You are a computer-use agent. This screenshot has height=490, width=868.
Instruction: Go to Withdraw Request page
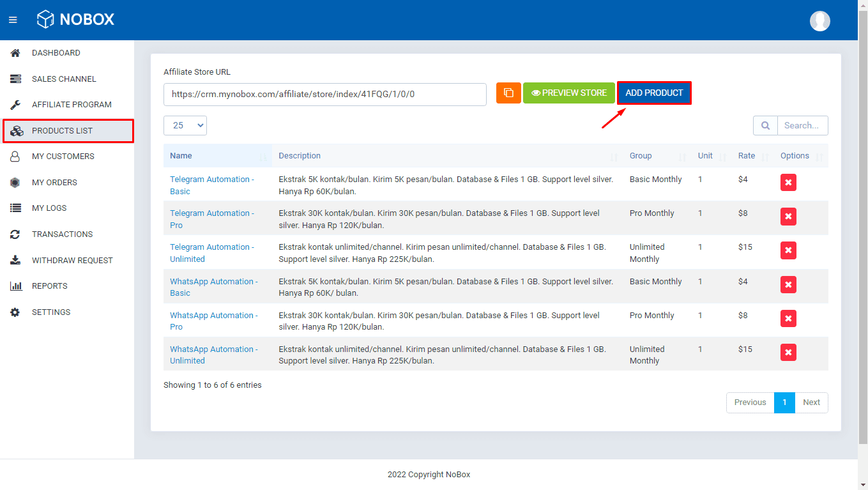pos(72,261)
